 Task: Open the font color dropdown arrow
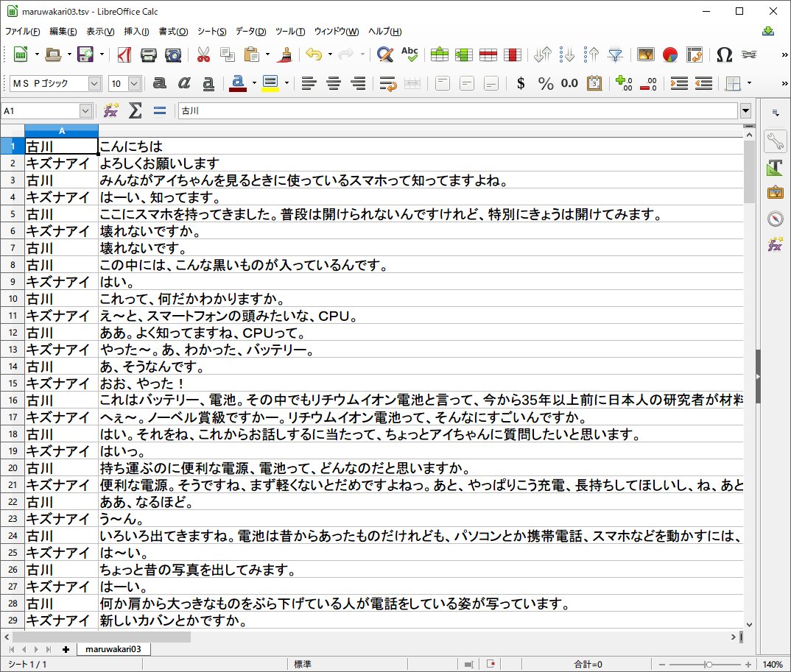[x=254, y=83]
